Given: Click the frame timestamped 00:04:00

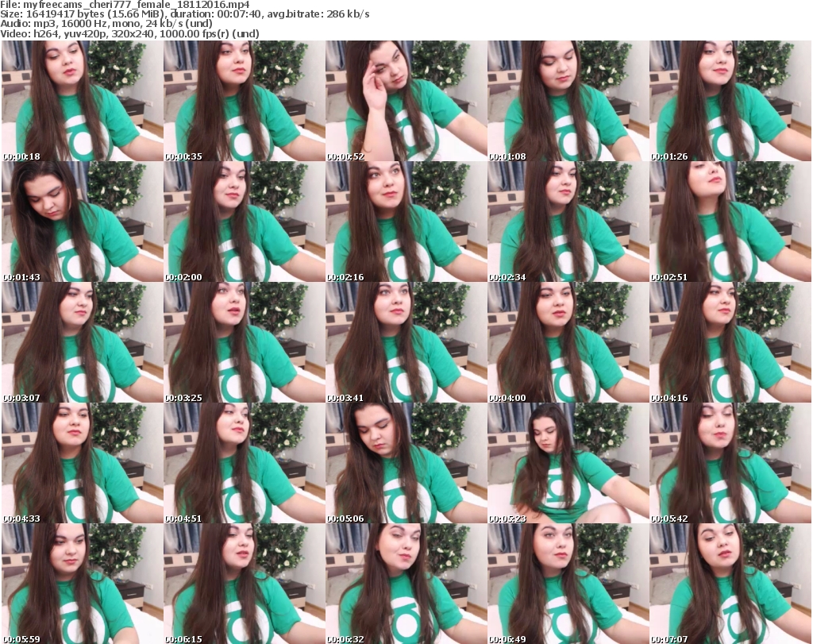Looking at the screenshot, I should point(568,343).
